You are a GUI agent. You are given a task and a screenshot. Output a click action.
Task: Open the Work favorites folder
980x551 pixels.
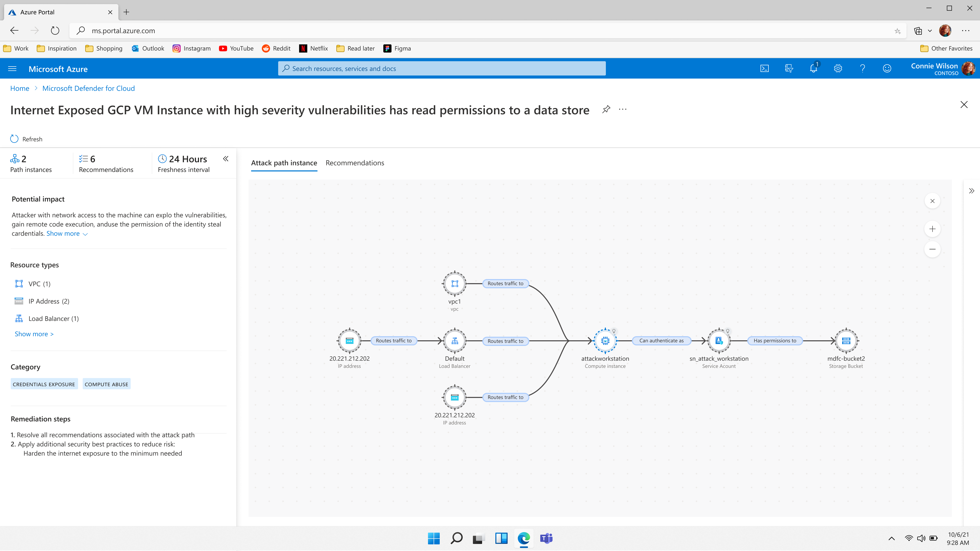[x=16, y=48]
